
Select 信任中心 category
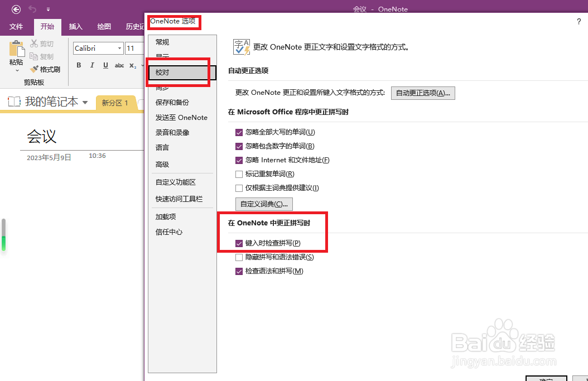(x=182, y=232)
